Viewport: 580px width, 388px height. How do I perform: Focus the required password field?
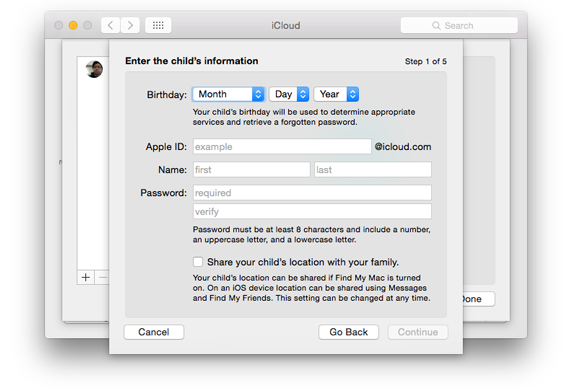click(x=312, y=193)
